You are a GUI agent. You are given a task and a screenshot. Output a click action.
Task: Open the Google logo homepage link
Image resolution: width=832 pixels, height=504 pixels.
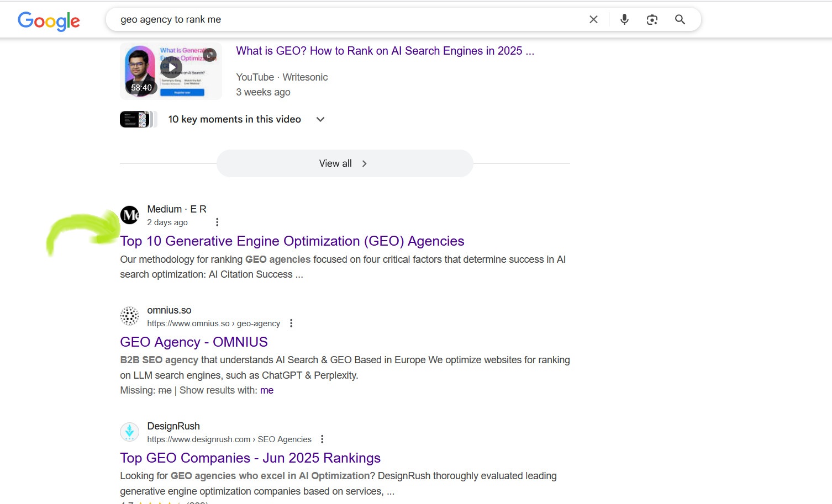click(49, 20)
